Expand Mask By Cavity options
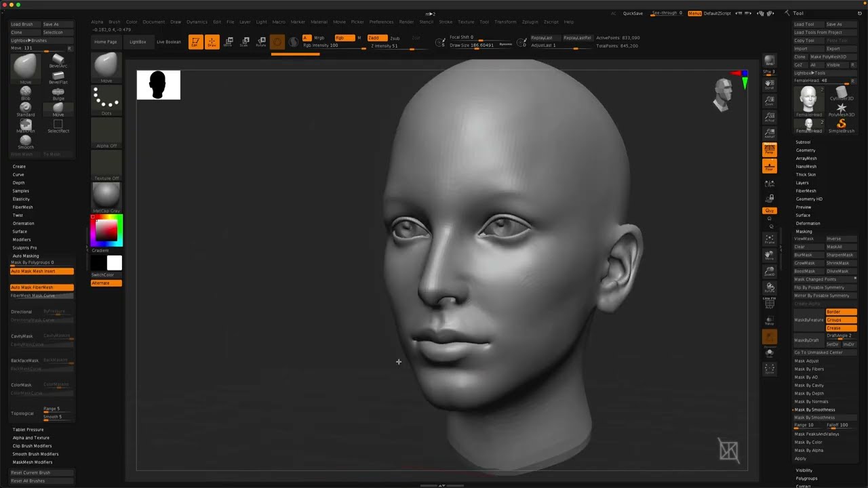Screen dimensions: 868x488 click(809, 385)
